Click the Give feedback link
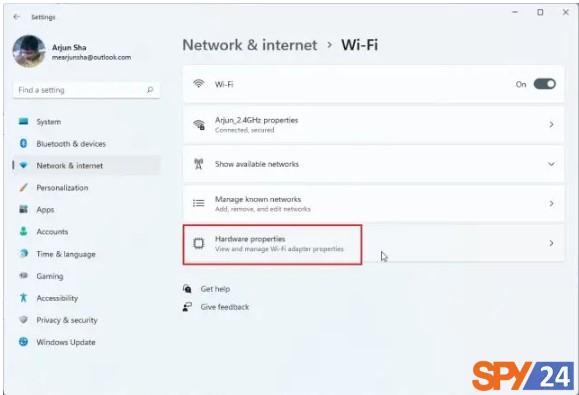The width and height of the screenshot is (579, 395). 225,307
